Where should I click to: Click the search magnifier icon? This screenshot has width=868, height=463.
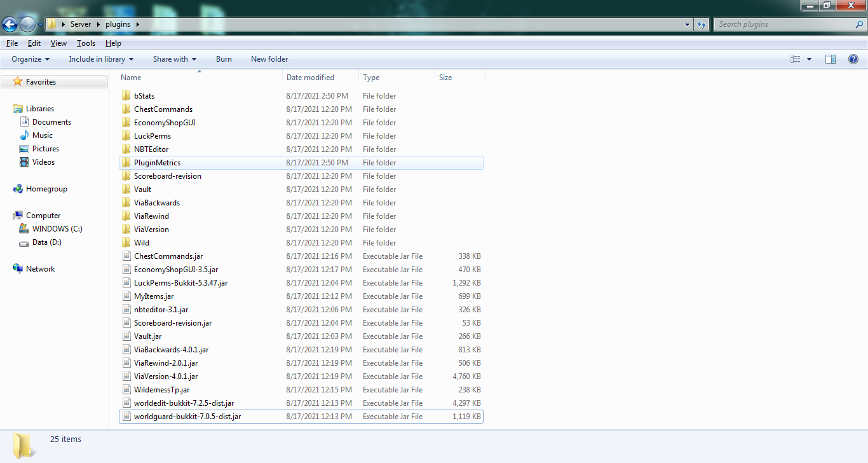click(859, 24)
